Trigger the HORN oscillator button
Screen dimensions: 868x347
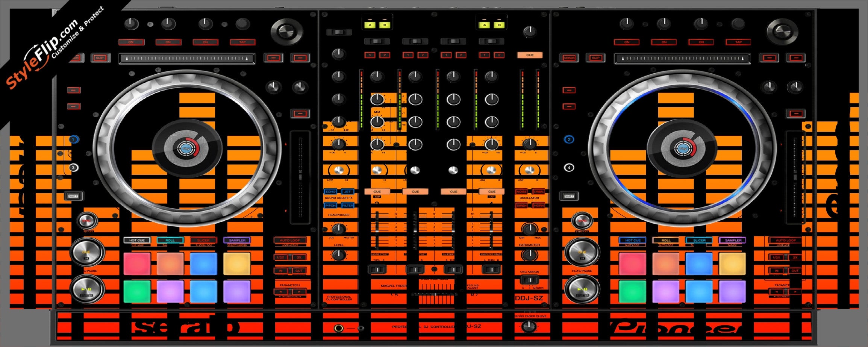coord(539,206)
